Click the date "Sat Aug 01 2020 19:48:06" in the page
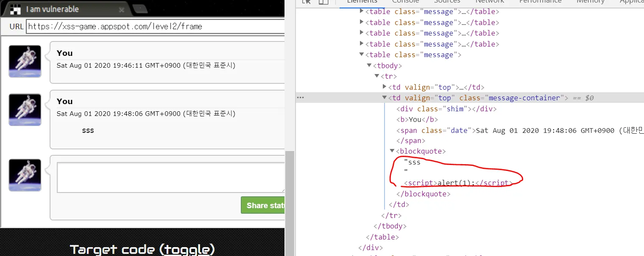The width and height of the screenshot is (644, 256). 146,114
